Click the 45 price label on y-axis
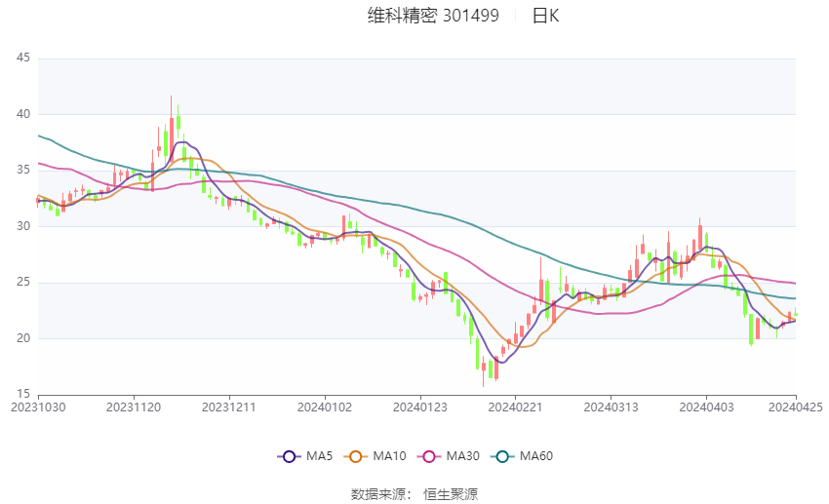 [x=24, y=58]
